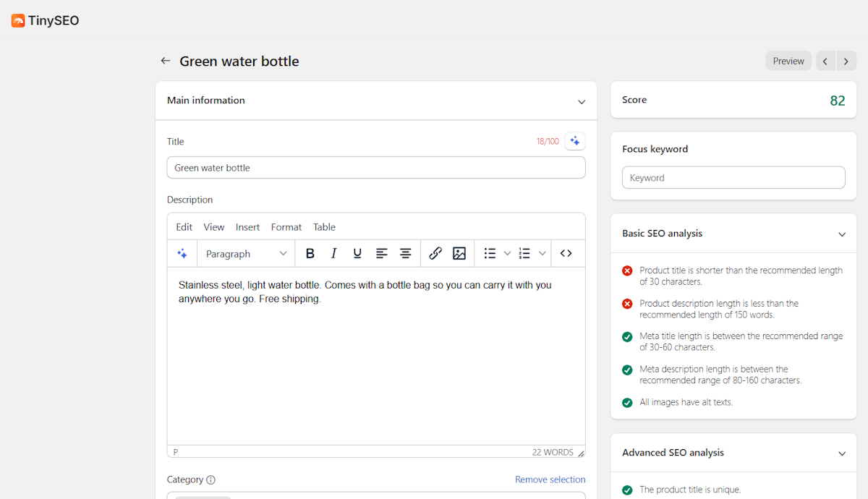Toggle underline formatting
This screenshot has height=499, width=868.
[x=357, y=254]
